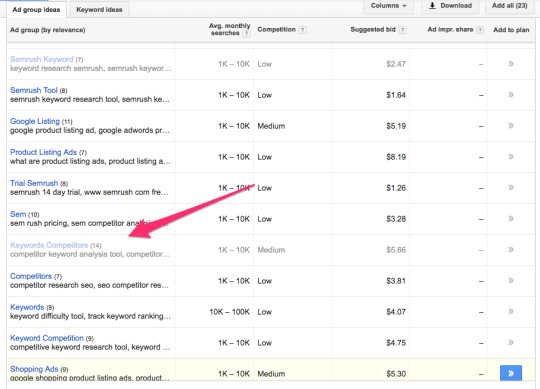Viewport: 540px width, 389px height.
Task: Sort by Avg. monthly searches header
Action: tap(229, 29)
